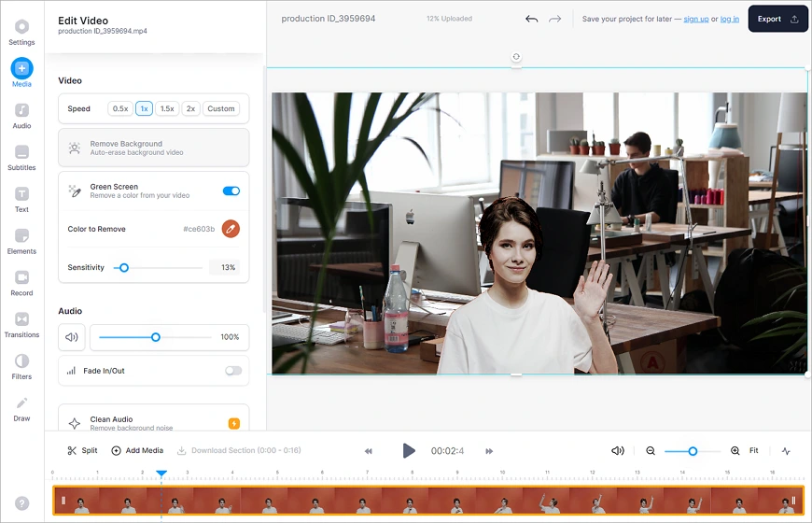Click the project title production ID_3959694
The image size is (812, 523).
coord(329,19)
